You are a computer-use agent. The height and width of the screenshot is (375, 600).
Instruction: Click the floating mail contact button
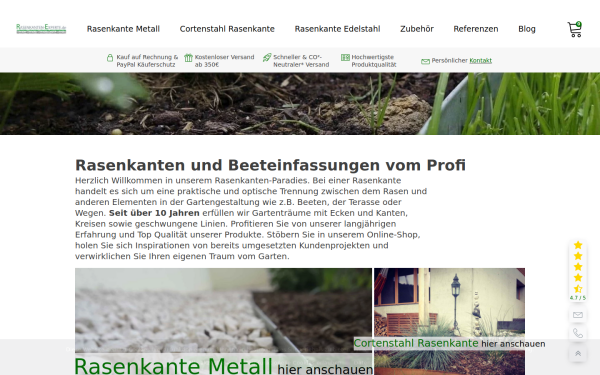pyautogui.click(x=578, y=315)
